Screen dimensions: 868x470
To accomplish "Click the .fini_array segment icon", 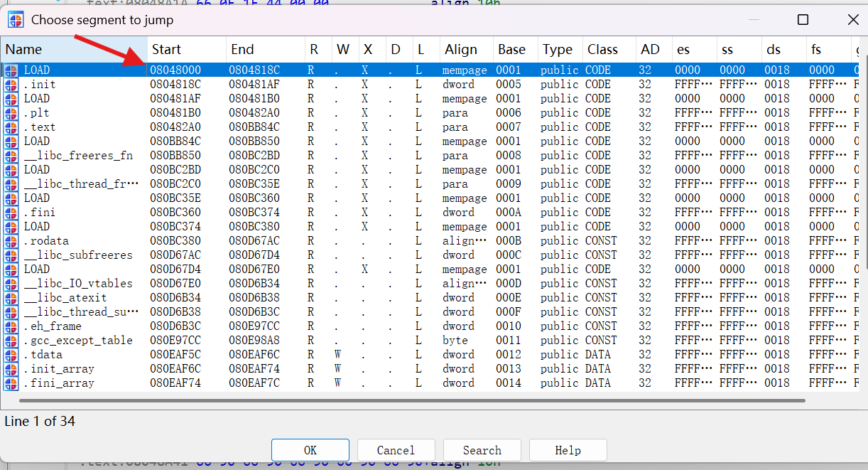I will pos(11,383).
